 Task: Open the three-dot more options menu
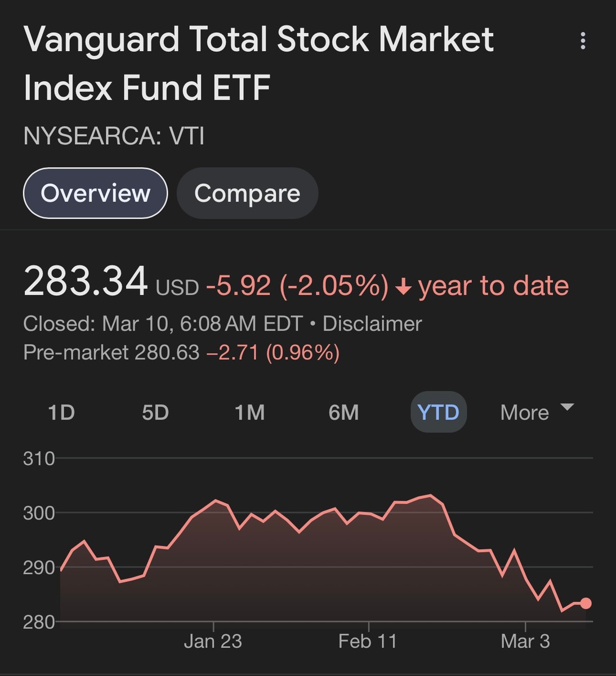point(583,41)
